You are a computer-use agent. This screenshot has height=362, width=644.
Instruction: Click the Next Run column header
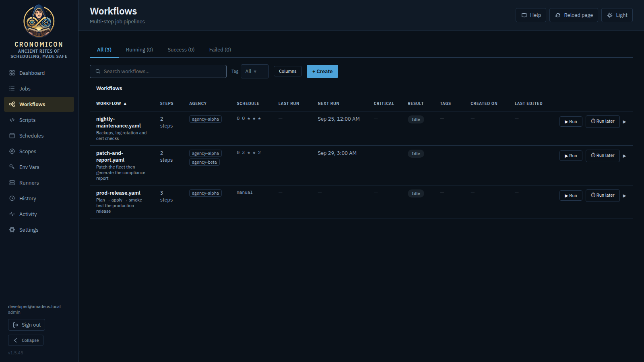(x=328, y=103)
